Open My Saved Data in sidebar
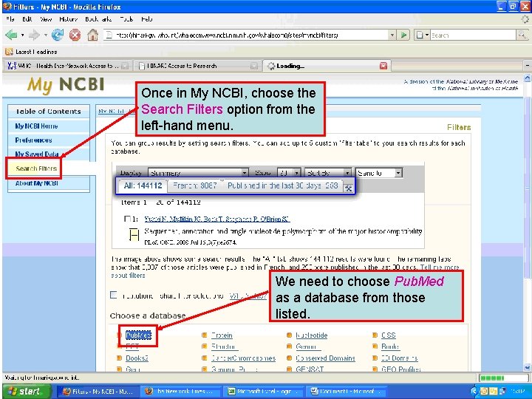Viewport: 532px width, 399px height. click(x=37, y=154)
